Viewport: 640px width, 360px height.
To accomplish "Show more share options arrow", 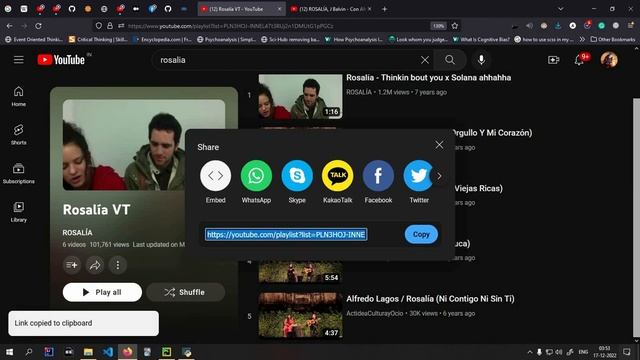I will (439, 176).
